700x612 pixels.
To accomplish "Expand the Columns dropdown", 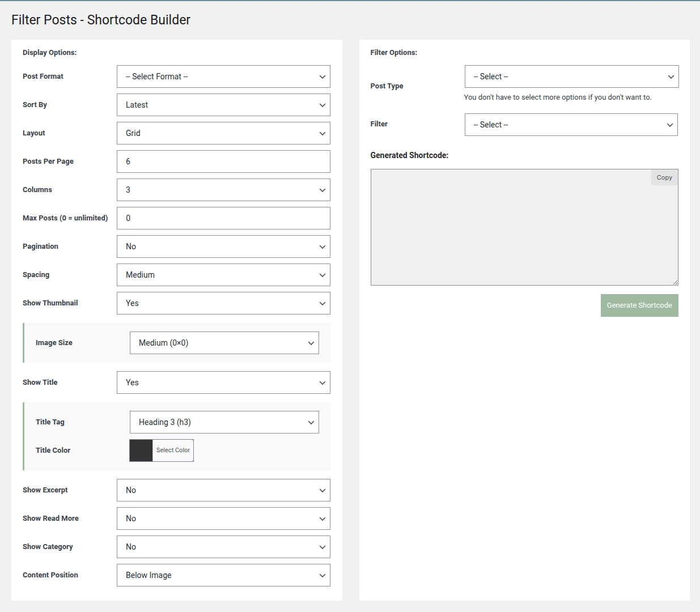I will tap(223, 190).
